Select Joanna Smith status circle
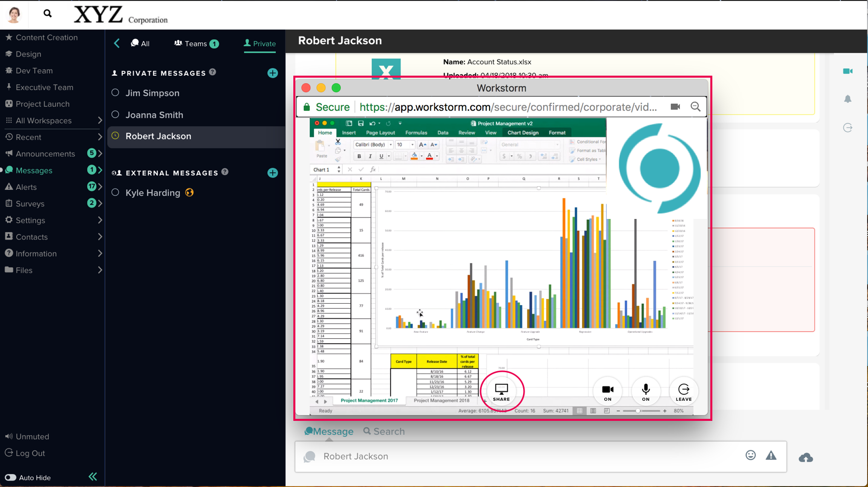This screenshot has width=868, height=487. pyautogui.click(x=115, y=114)
